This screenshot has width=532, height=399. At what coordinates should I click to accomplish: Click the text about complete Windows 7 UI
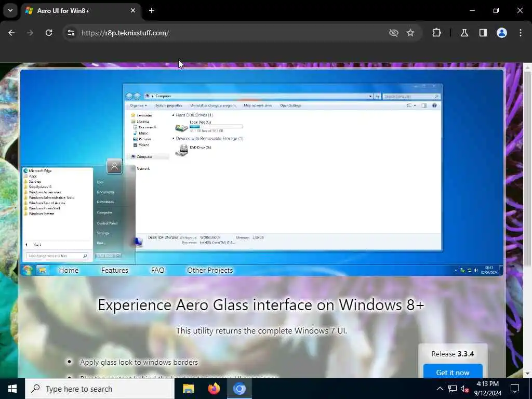261,331
